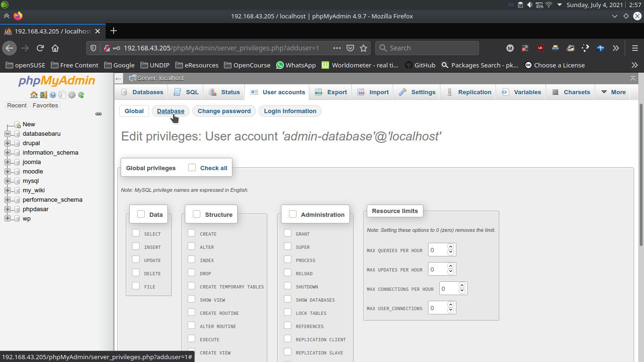Bookmark this page with star icon
This screenshot has height=362, width=644.
pos(363,48)
